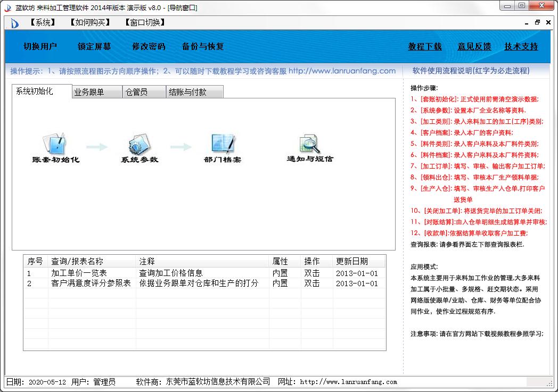The height and width of the screenshot is (392, 558).
Task: Click the blue app logo in menu bar
Action: tap(14, 23)
